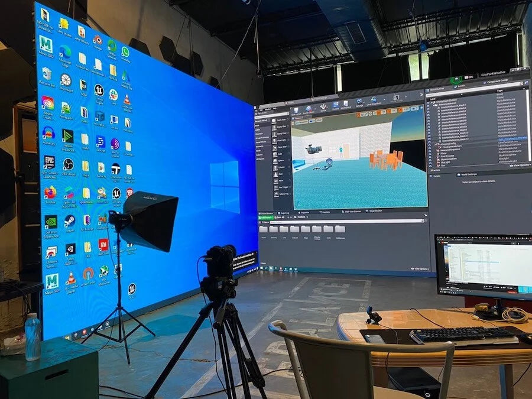Launch OBS Studio from the desktop
This screenshot has width=532, height=399.
(68, 164)
